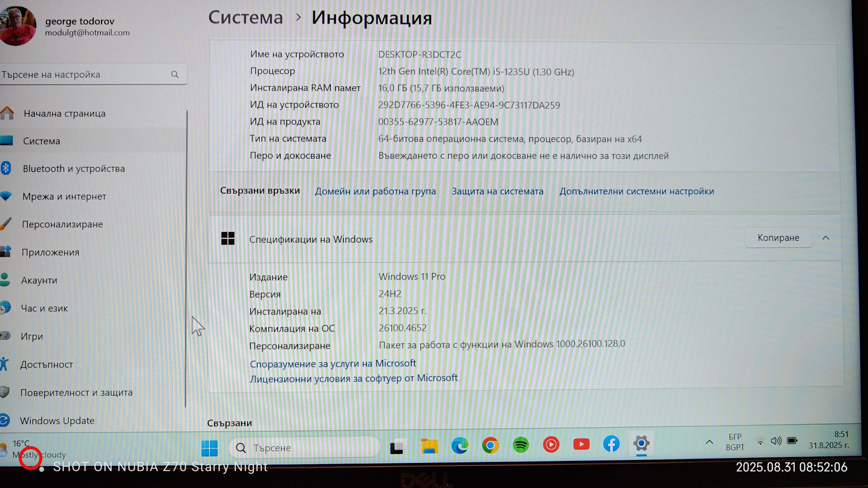Open Игри settings category
868x488 pixels.
(x=32, y=336)
